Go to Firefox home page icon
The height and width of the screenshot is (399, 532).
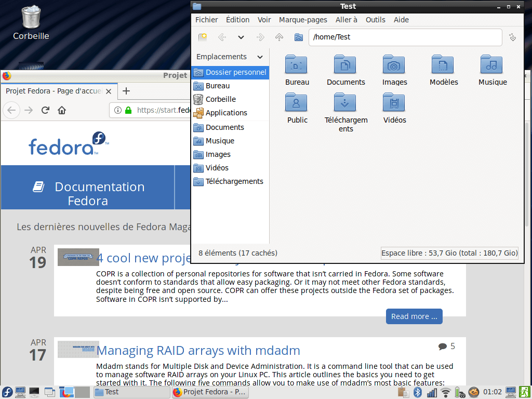click(x=62, y=110)
